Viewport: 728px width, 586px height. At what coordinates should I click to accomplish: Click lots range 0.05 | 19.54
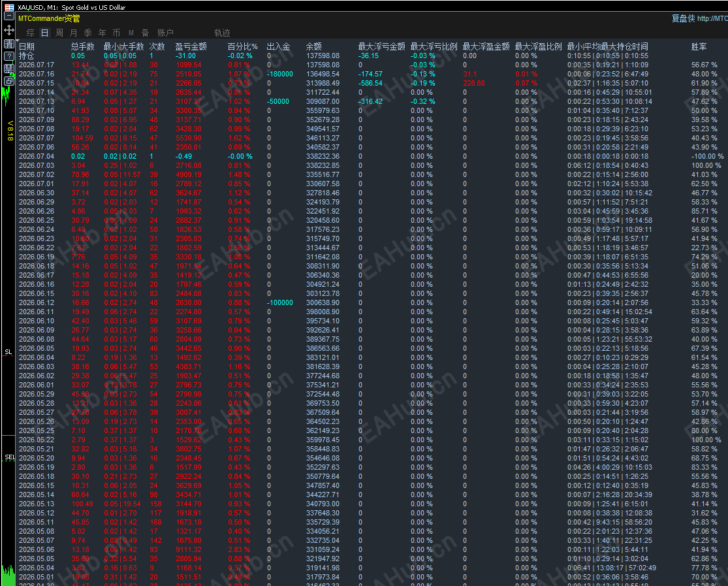(x=122, y=504)
